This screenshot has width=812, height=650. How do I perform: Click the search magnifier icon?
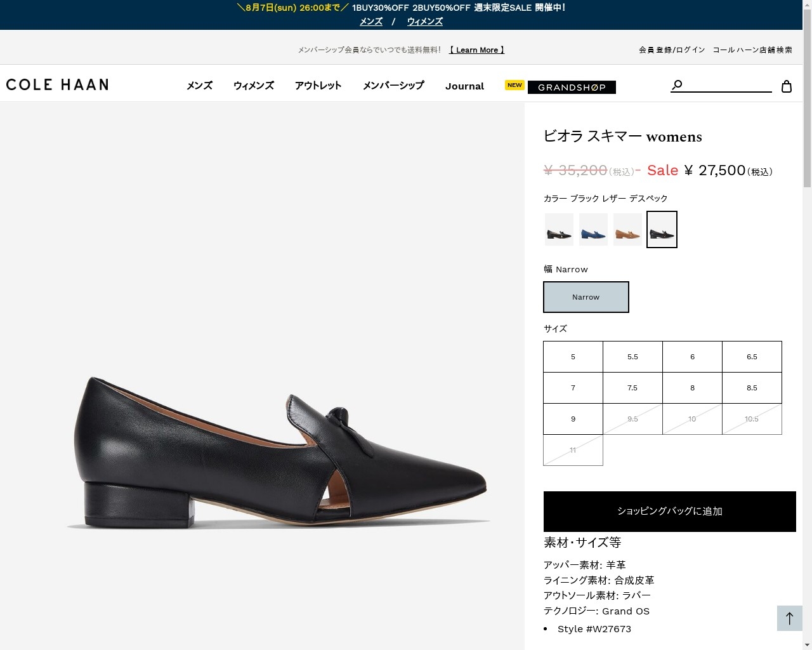677,85
